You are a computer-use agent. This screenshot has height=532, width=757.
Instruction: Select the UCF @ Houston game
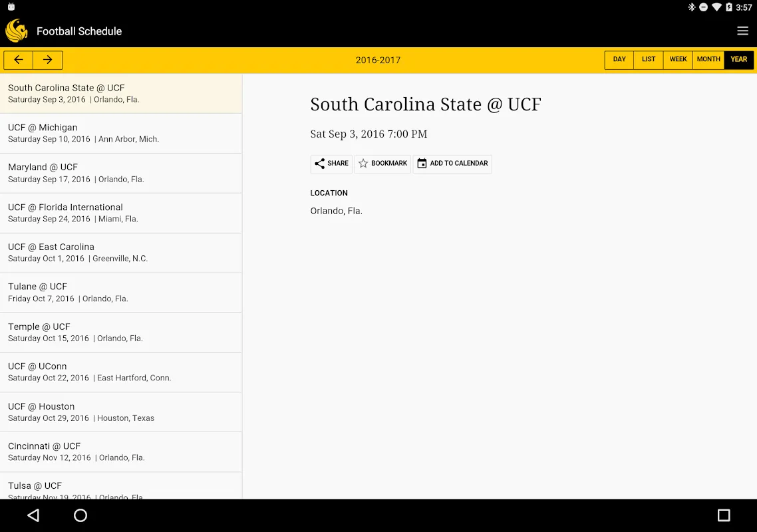coord(120,412)
